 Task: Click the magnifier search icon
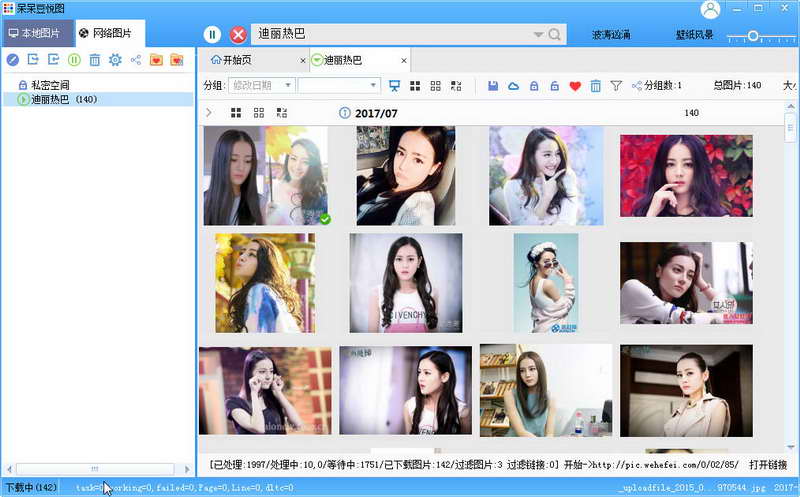554,35
